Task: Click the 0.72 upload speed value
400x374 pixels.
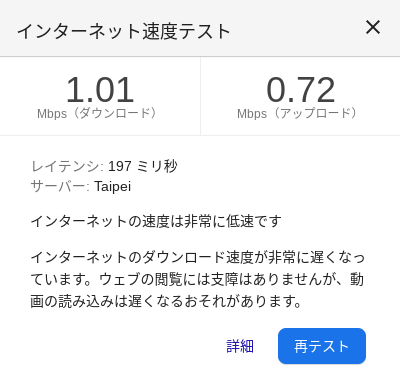Action: pyautogui.click(x=300, y=90)
